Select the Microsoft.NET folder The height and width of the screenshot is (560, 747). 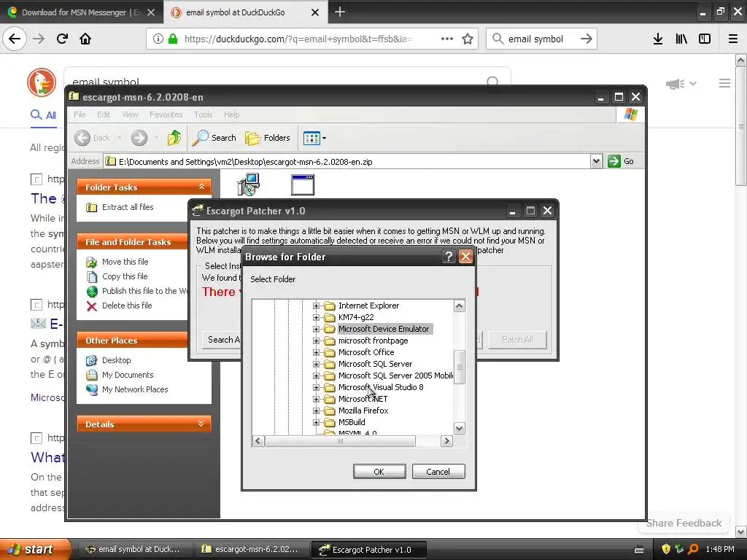[363, 399]
